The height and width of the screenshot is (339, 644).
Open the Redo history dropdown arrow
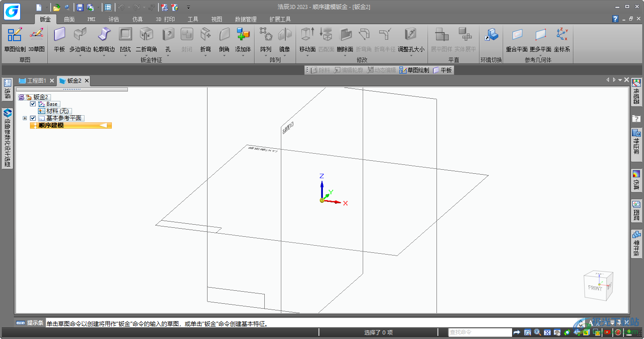(144, 7)
